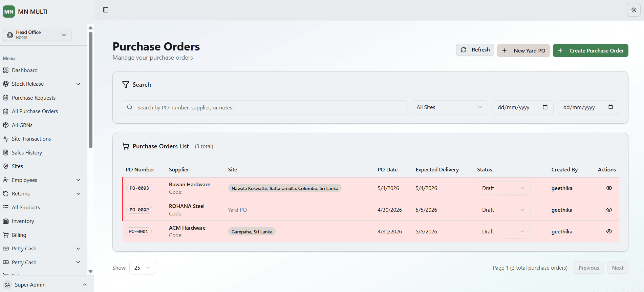View PO-0001 details via eye icon
The image size is (644, 292).
(609, 231)
